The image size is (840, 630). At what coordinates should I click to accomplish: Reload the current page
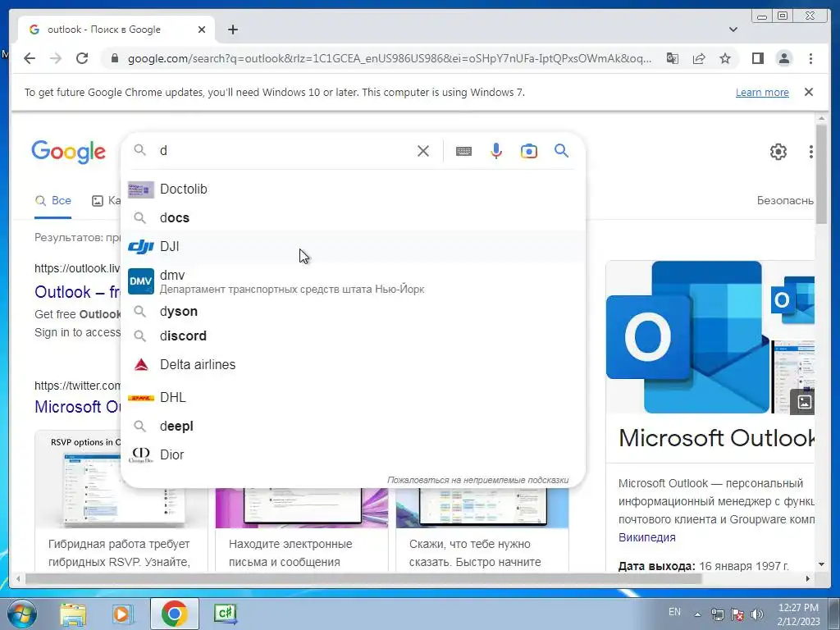click(x=82, y=58)
